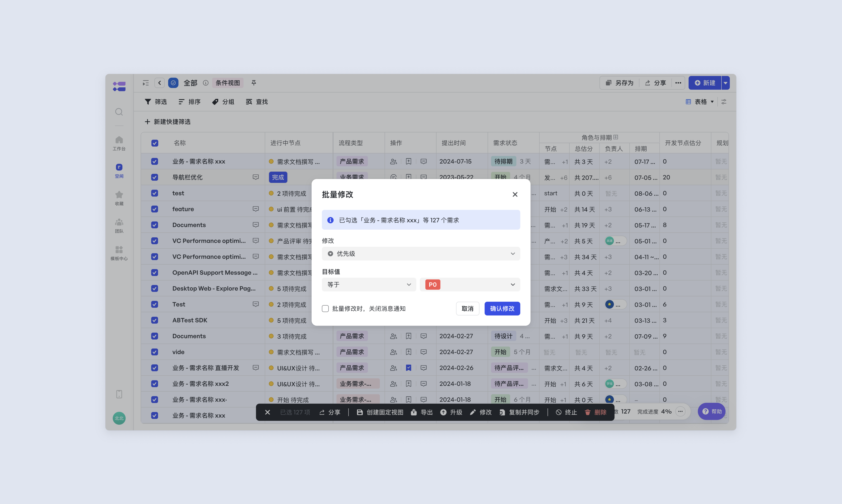The height and width of the screenshot is (504, 842).
Task: Uncheck the OpenAPI Support Message row checkbox
Action: (155, 273)
